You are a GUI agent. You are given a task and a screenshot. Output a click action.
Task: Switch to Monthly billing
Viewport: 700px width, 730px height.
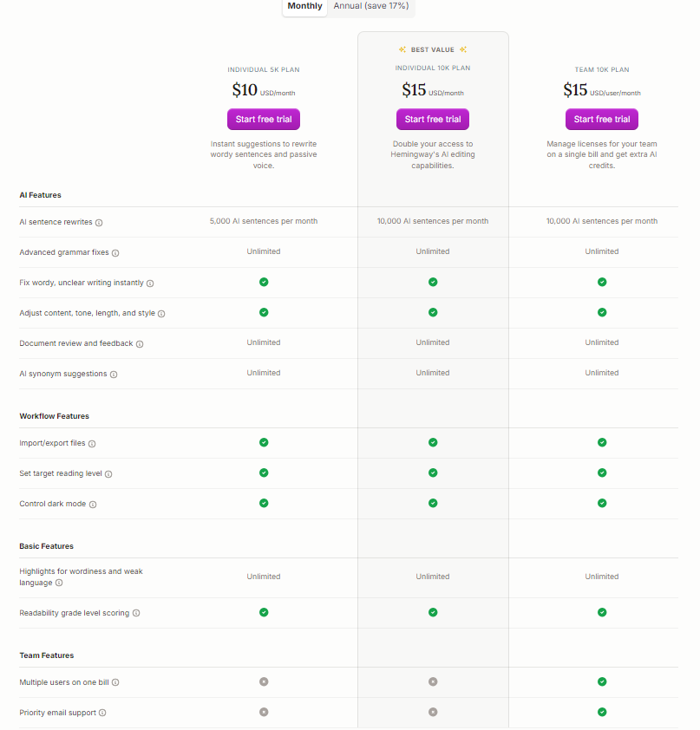[304, 6]
